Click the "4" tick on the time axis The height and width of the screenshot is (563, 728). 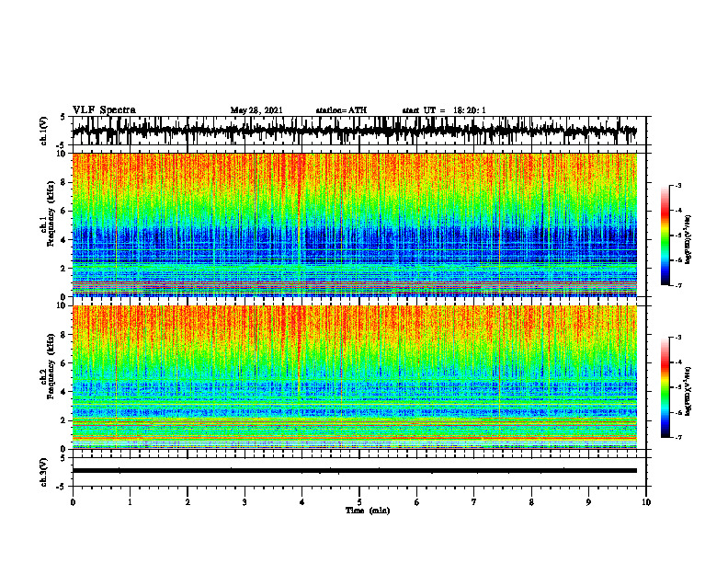click(x=302, y=502)
